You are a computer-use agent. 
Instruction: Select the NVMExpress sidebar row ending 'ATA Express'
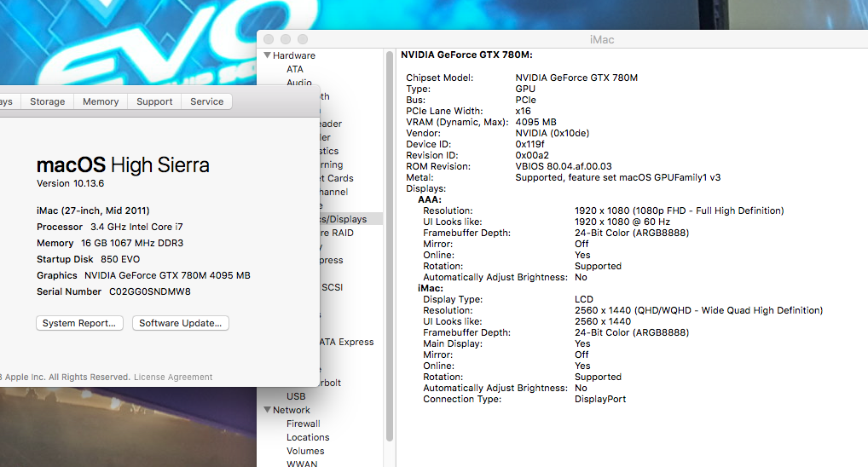click(346, 342)
